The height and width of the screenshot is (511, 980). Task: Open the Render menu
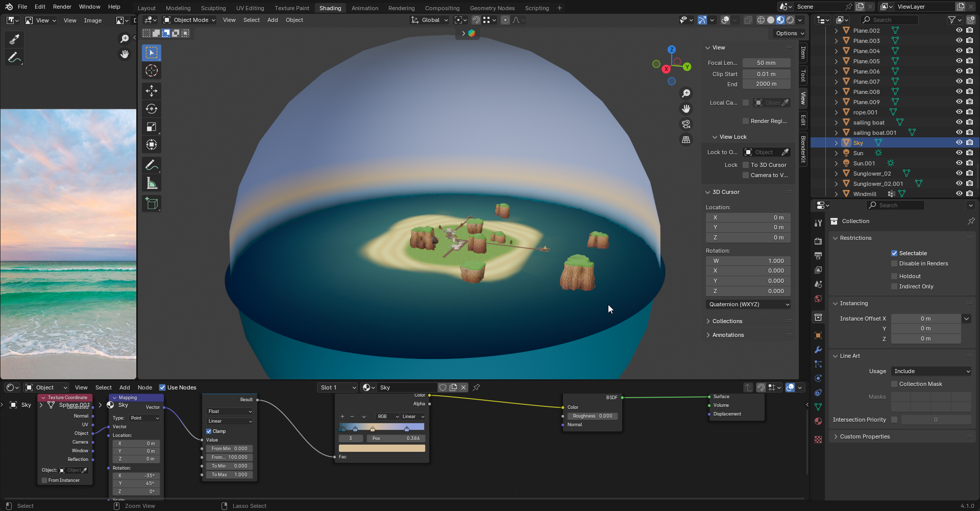click(62, 7)
